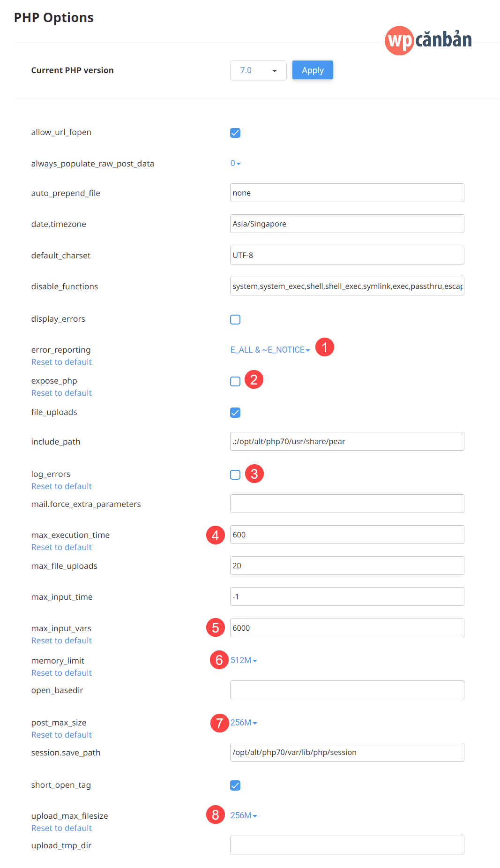500x868 pixels.
Task: Expand the always_populate_raw_post_data dropdown
Action: click(x=236, y=163)
